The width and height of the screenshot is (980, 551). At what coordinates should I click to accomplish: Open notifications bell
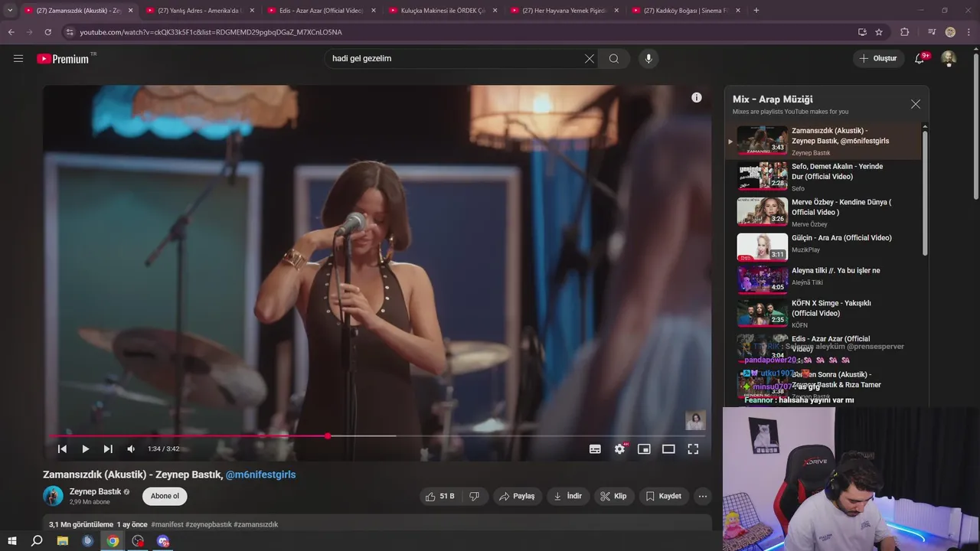pos(920,59)
